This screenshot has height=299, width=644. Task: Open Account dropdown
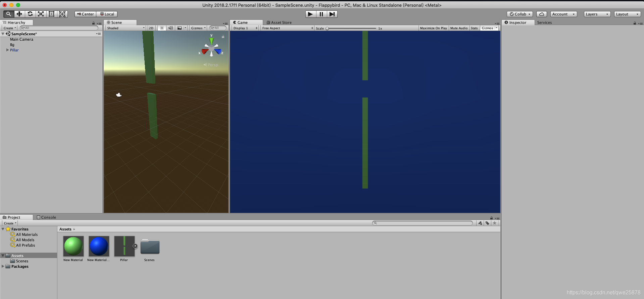pos(564,14)
